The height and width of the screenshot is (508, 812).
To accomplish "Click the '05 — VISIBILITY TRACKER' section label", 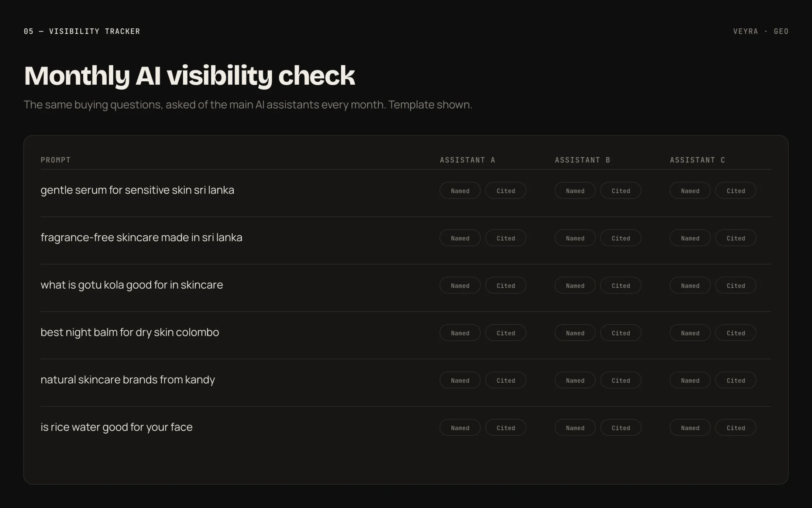I will pos(82,31).
